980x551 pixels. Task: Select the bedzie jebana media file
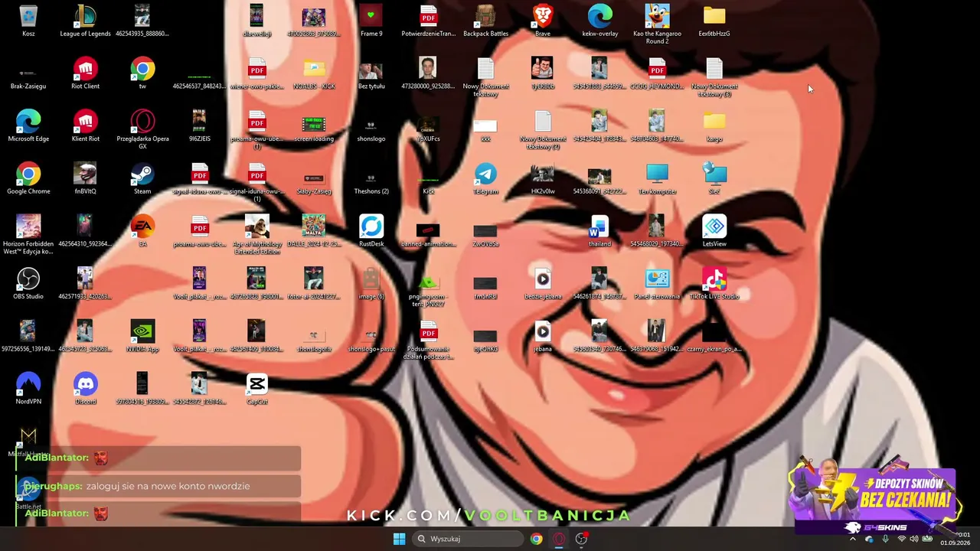tap(543, 285)
